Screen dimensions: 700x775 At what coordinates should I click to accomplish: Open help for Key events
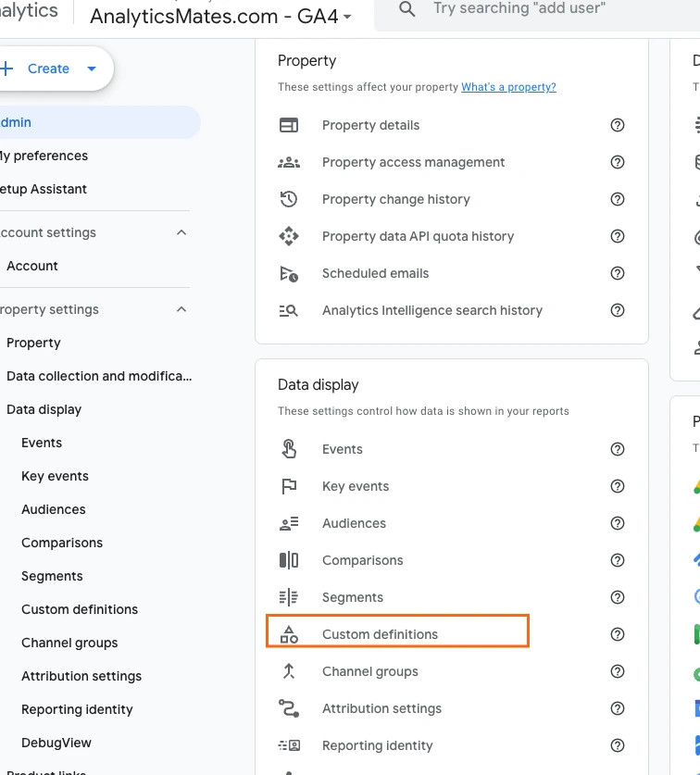point(618,486)
